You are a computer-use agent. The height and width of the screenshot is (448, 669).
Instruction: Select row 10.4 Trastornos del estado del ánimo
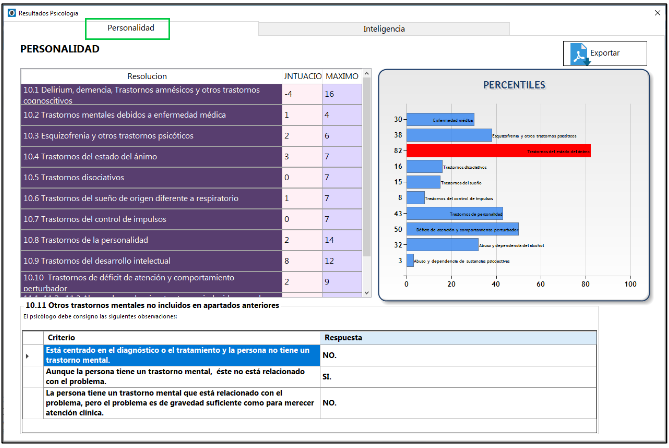point(151,157)
